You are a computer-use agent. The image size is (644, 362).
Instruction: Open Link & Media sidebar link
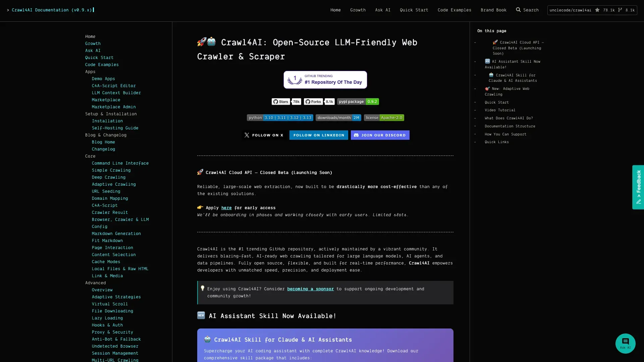(107, 276)
